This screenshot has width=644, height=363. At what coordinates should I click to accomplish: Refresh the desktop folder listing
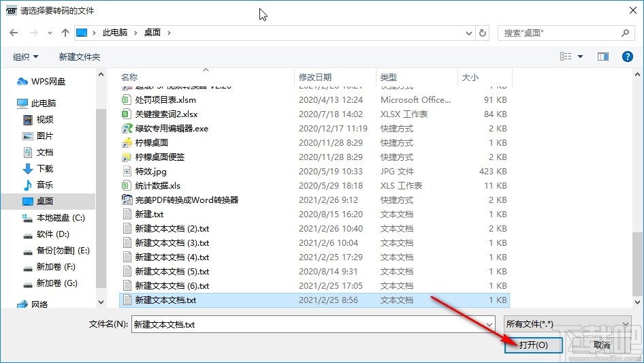pyautogui.click(x=483, y=33)
